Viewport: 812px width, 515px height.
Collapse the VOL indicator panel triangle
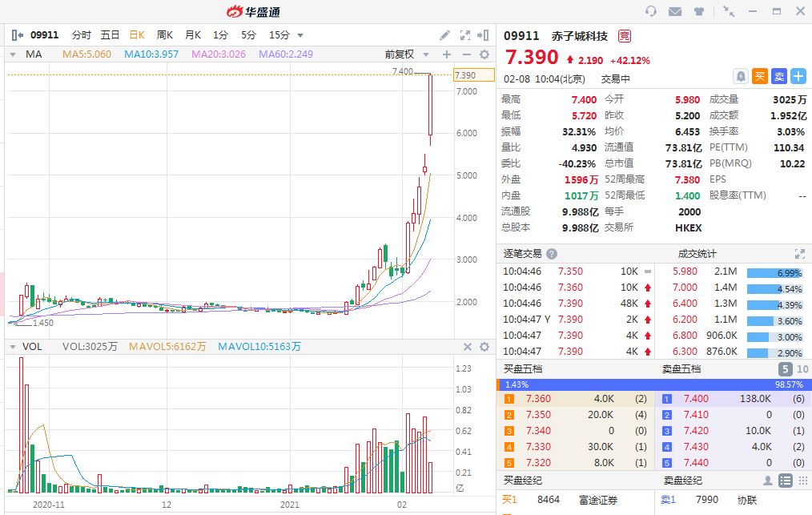coord(13,347)
